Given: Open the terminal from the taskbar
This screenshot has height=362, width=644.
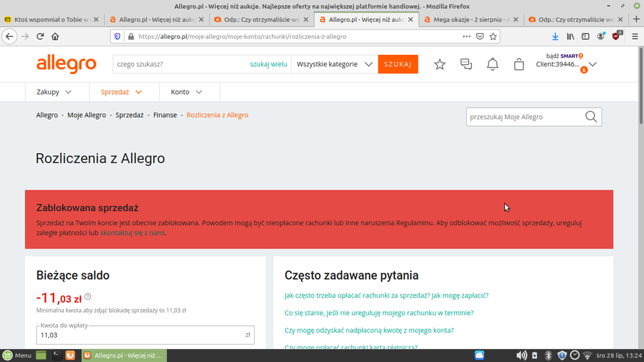Looking at the screenshot, I should point(57,356).
